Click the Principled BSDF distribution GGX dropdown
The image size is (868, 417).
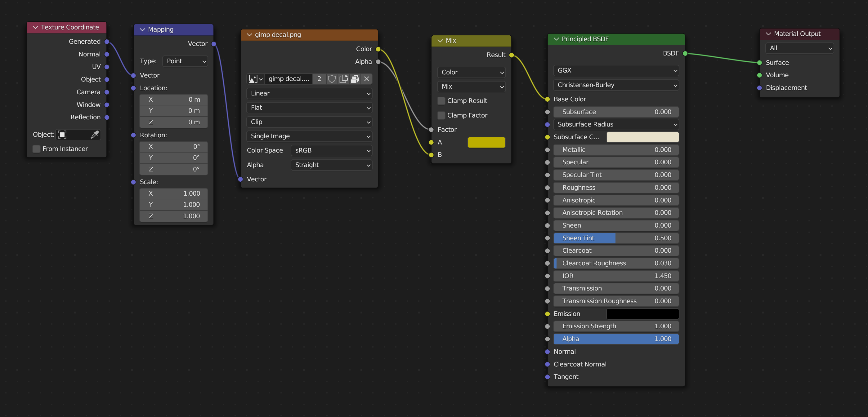click(616, 70)
